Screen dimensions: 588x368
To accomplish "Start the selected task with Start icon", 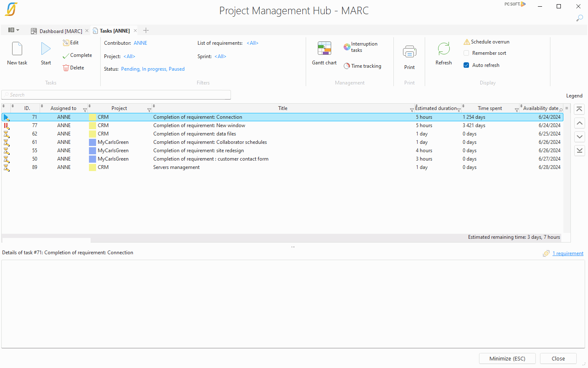I will click(46, 49).
